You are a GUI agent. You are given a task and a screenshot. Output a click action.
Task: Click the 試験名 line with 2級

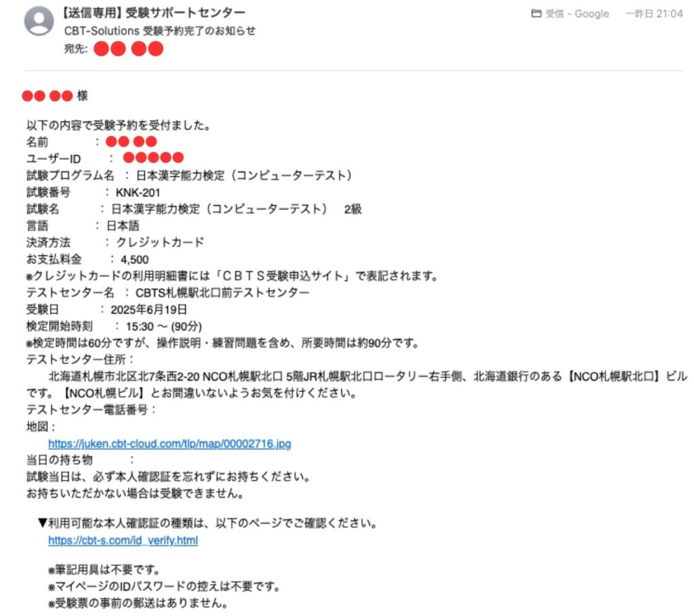(x=194, y=209)
